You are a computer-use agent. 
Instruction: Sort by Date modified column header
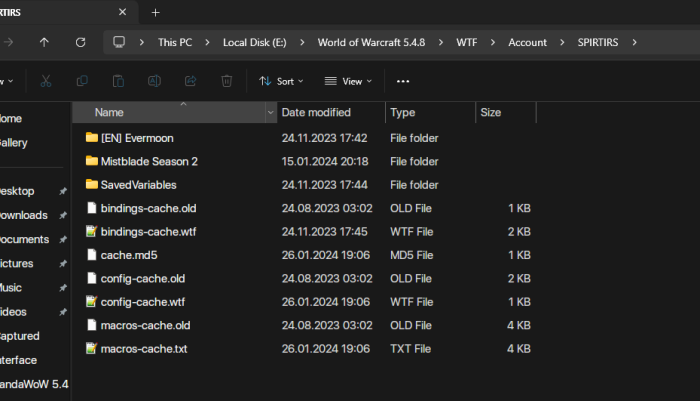click(x=316, y=113)
